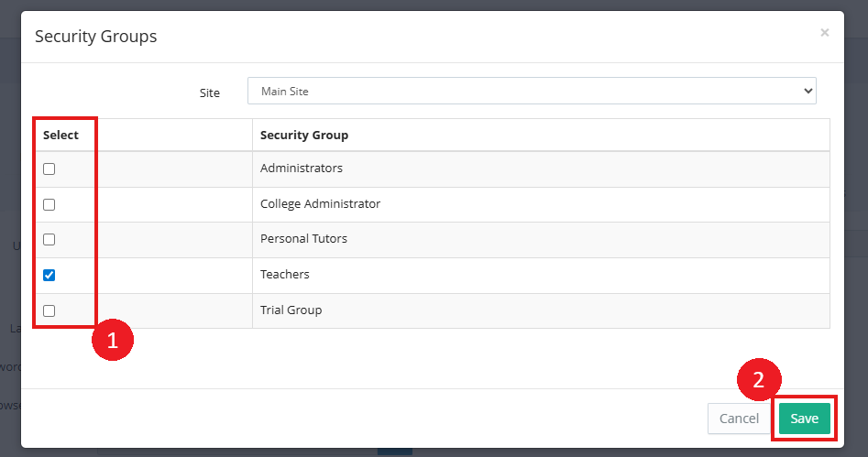Image resolution: width=868 pixels, height=457 pixels.
Task: Click the red number 1 marker
Action: (x=113, y=341)
